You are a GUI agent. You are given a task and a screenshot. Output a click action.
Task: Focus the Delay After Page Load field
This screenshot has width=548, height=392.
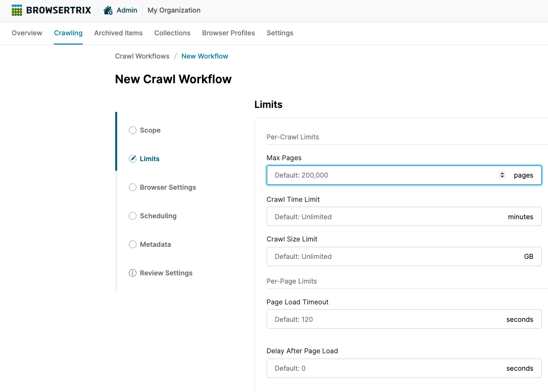pyautogui.click(x=404, y=368)
